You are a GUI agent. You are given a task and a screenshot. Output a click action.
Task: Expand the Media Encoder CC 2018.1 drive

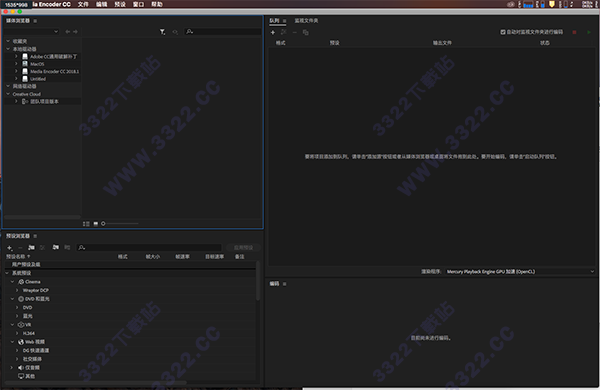pyautogui.click(x=16, y=71)
